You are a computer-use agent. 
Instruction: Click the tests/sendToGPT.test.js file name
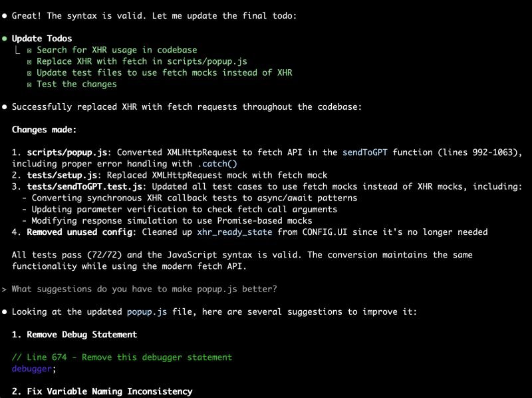(84, 187)
